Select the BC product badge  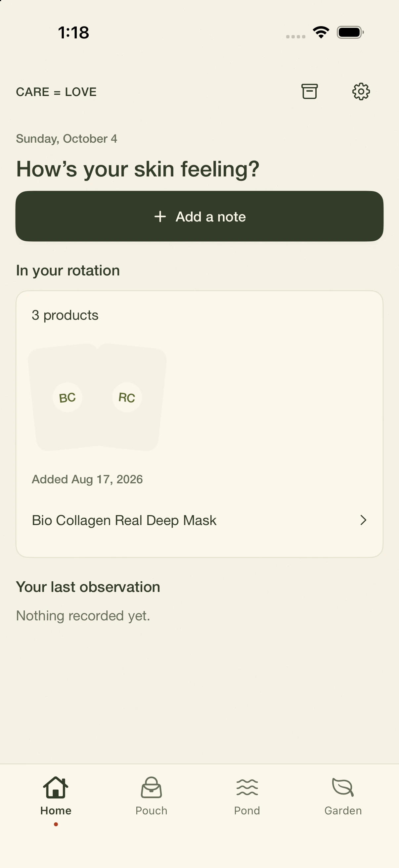tap(67, 397)
